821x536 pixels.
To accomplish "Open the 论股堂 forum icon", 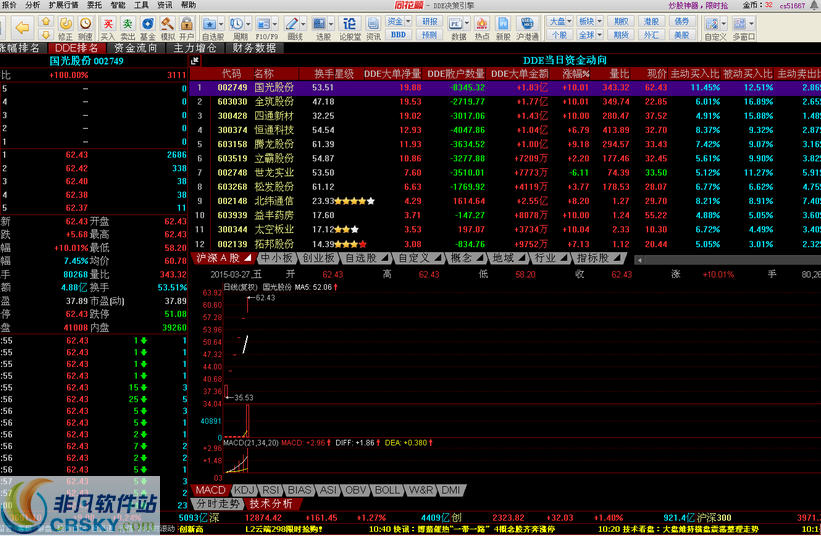I will [x=349, y=24].
